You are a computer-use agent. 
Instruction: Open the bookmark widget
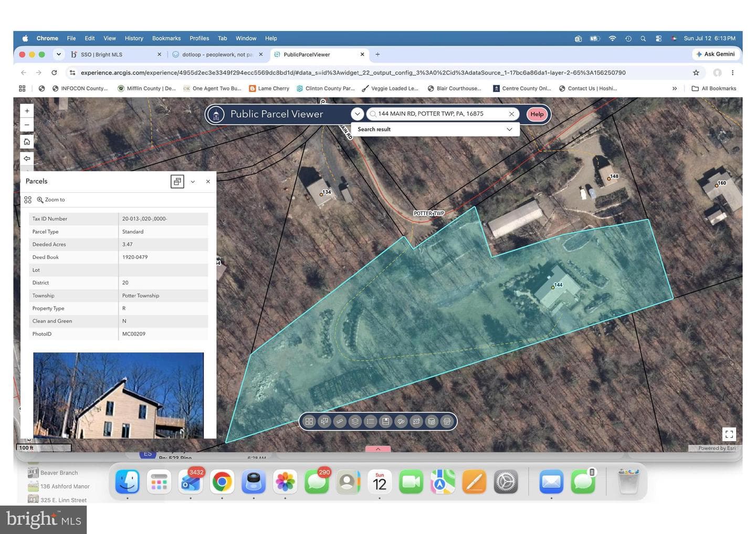click(386, 421)
